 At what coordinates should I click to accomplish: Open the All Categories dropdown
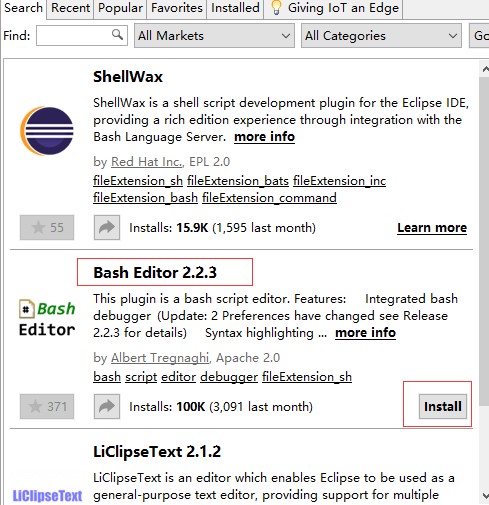coord(381,36)
